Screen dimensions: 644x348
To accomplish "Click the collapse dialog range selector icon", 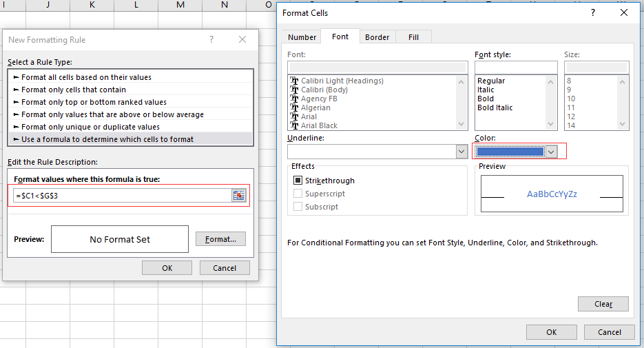I will tap(238, 196).
